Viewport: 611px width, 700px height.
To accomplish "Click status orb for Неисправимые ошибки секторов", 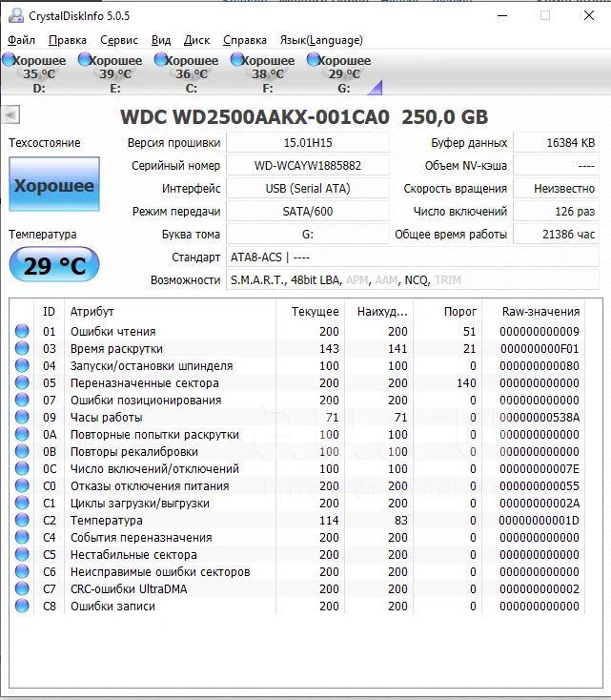I will pos(22,571).
